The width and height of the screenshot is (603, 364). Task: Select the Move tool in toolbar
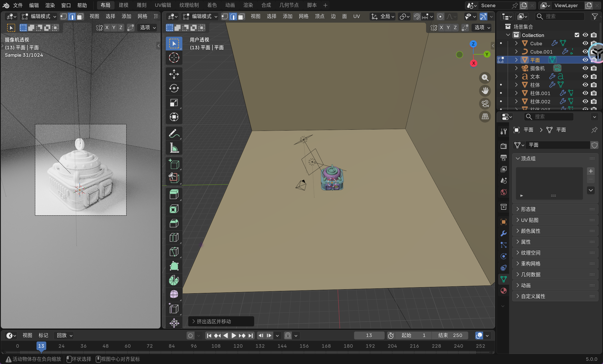point(174,74)
